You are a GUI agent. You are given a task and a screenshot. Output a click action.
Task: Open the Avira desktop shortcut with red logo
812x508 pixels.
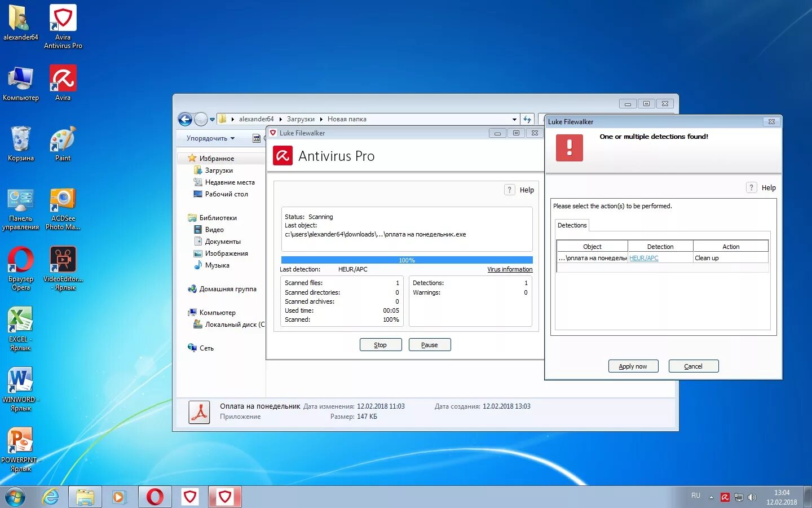(x=63, y=83)
